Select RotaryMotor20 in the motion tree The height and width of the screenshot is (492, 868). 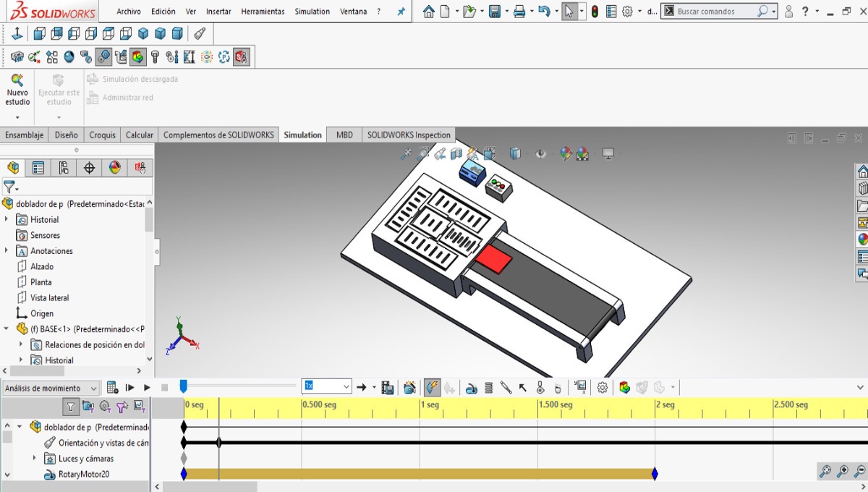83,474
